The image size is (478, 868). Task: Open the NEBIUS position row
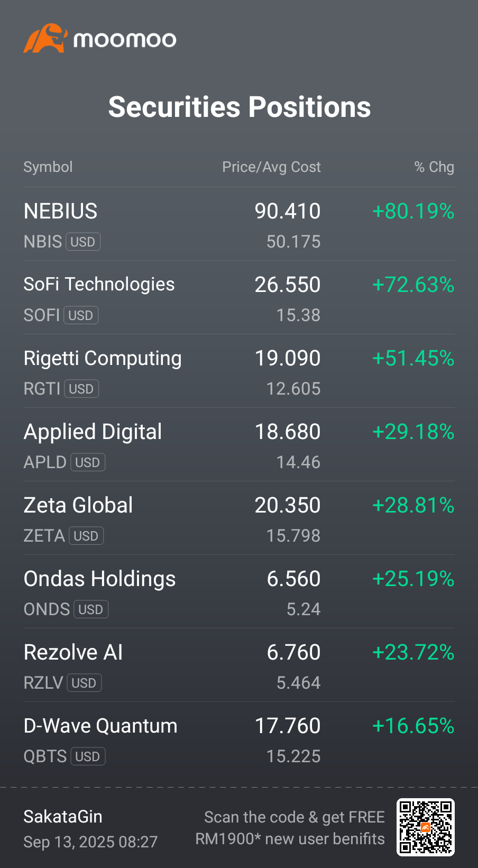coord(239,224)
